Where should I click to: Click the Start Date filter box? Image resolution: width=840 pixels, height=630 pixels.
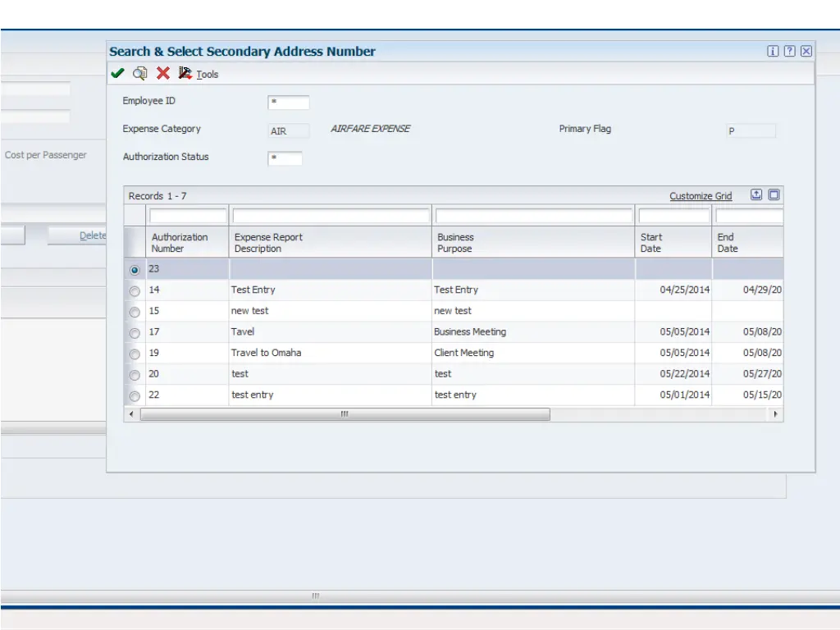[x=673, y=216]
